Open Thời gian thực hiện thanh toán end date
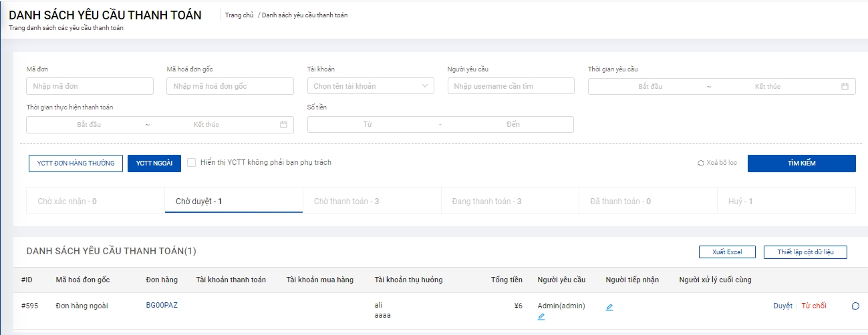This screenshot has height=335, width=868. coord(206,125)
